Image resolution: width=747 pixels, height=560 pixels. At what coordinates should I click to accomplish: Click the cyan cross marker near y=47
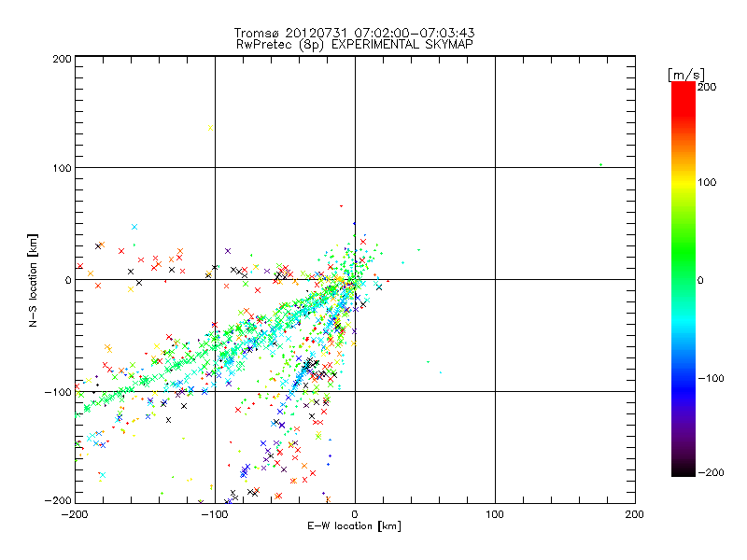point(134,227)
